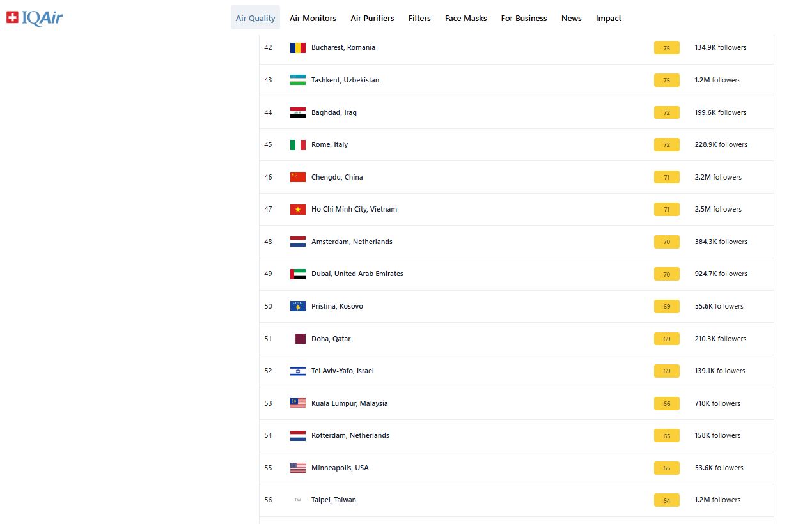Click the IQAir logo

click(x=35, y=18)
